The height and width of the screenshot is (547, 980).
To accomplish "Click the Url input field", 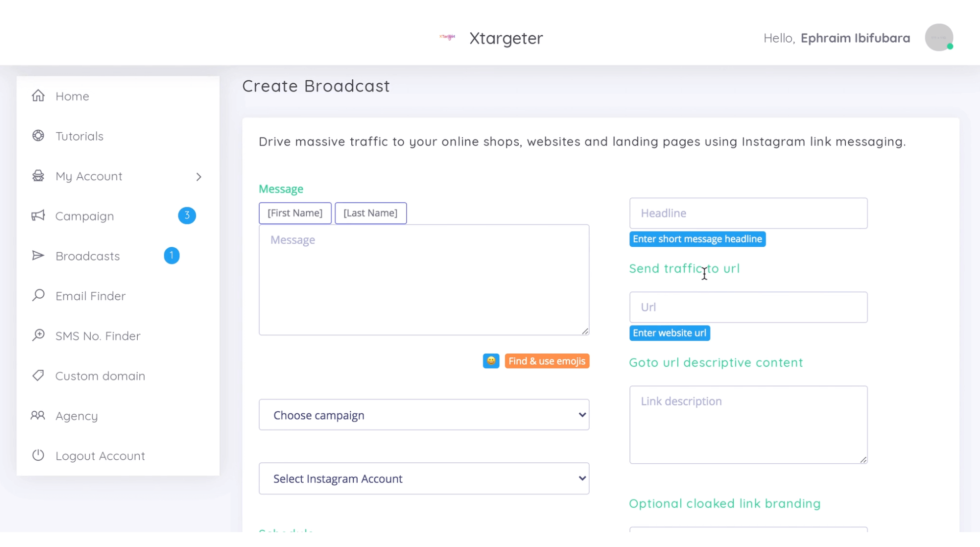I will pos(748,307).
